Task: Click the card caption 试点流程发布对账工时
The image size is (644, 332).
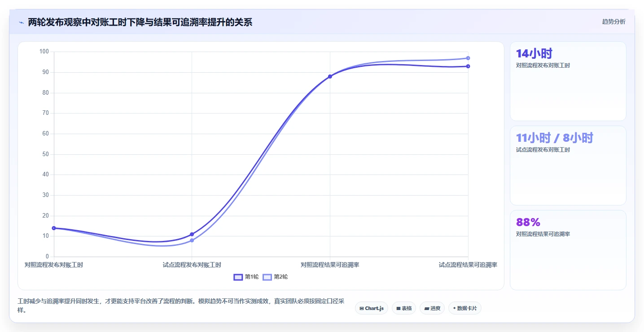Action: (x=543, y=150)
